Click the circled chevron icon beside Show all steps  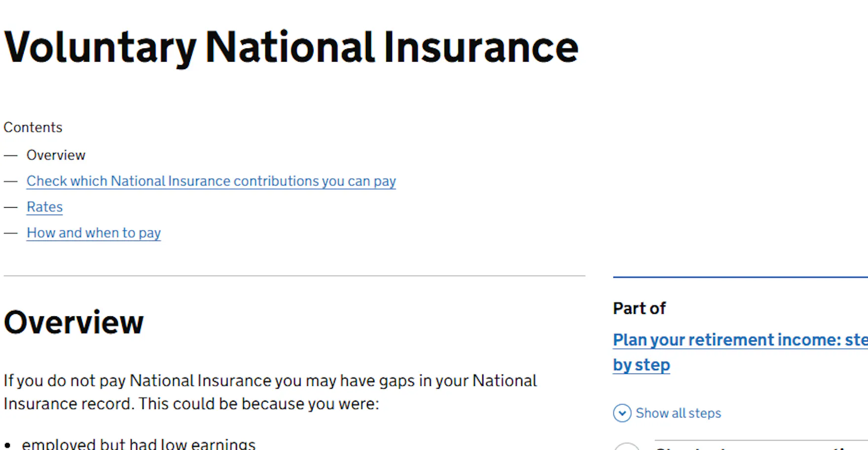[622, 413]
